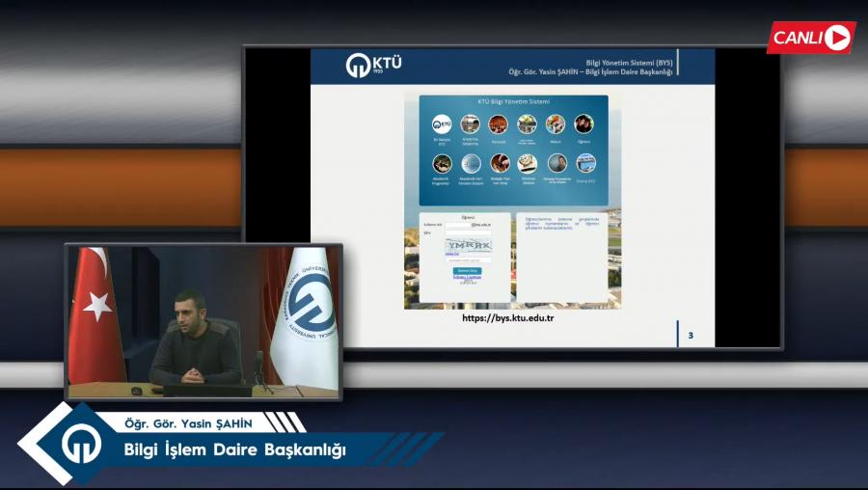Open the Akademik Programlar icon
868x490 pixels.
(x=442, y=163)
